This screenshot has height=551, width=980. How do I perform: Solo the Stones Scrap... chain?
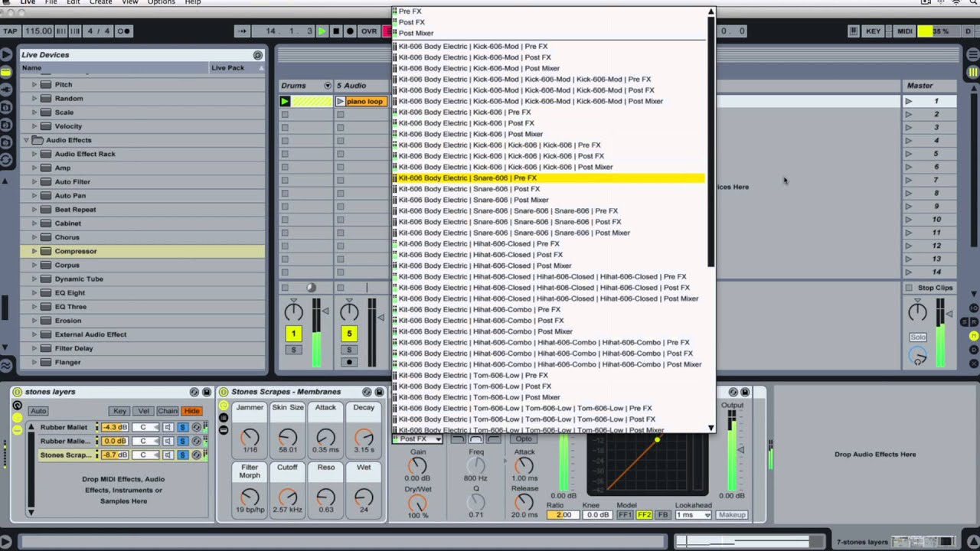point(182,455)
